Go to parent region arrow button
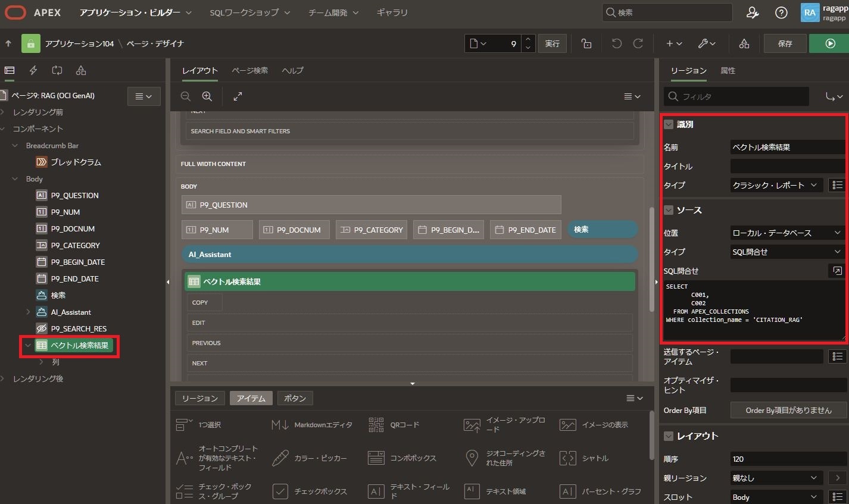 (837, 478)
